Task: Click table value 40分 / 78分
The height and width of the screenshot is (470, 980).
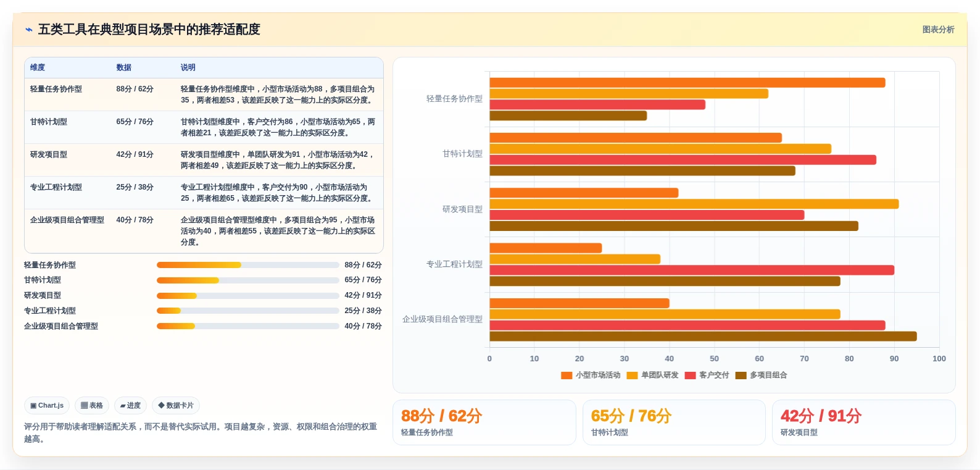Action: pyautogui.click(x=135, y=220)
